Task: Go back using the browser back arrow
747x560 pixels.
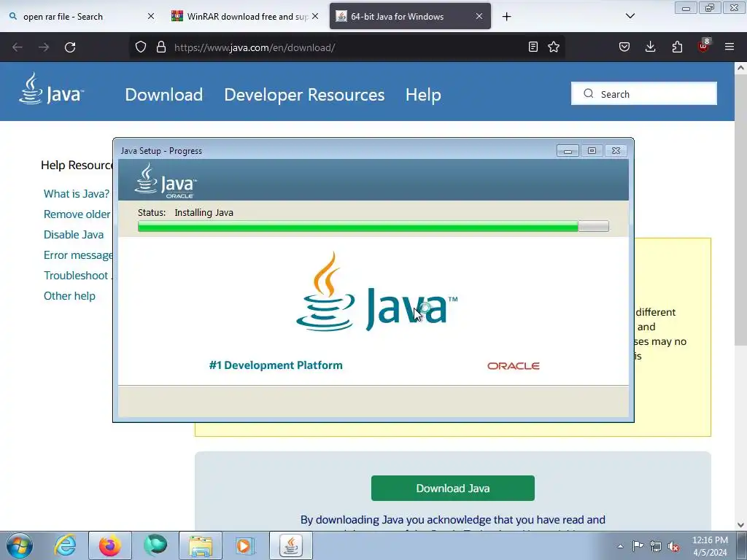Action: (x=18, y=47)
